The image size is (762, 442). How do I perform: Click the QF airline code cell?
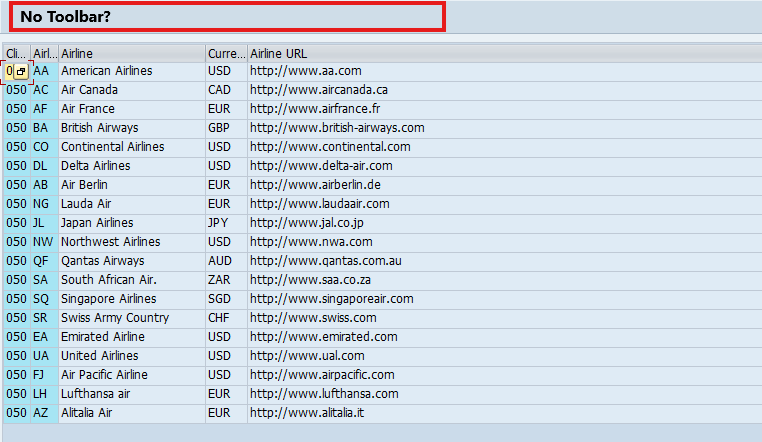(x=45, y=261)
